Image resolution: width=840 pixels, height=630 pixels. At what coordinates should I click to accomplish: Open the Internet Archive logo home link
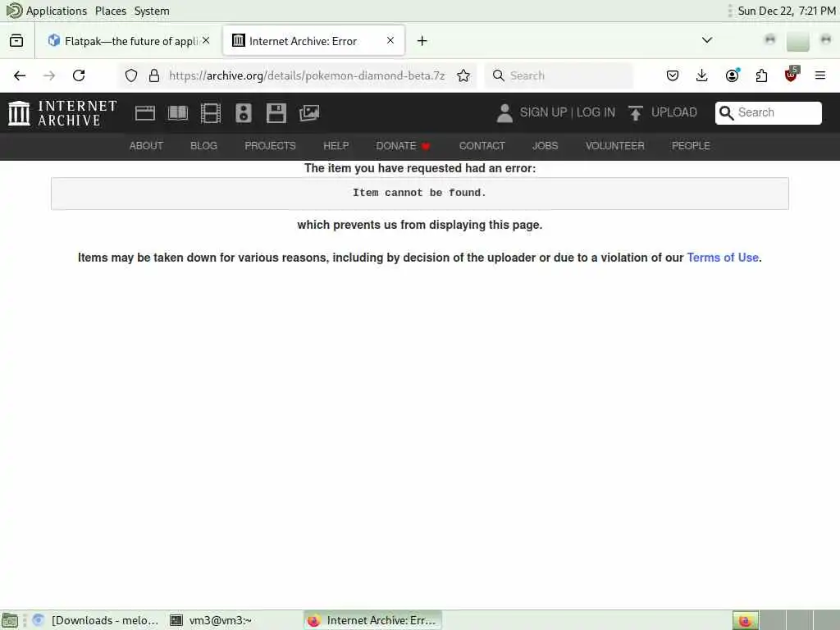pos(62,113)
